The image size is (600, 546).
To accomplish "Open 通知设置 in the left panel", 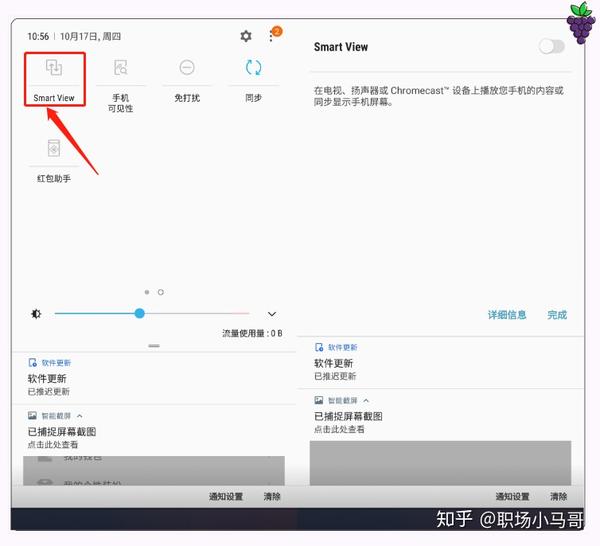I will [x=226, y=497].
